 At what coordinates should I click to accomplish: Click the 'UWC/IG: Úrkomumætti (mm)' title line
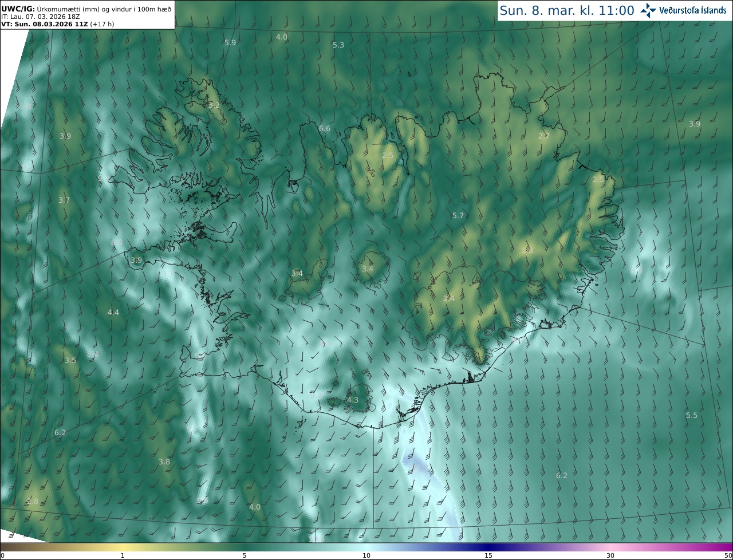(x=86, y=9)
